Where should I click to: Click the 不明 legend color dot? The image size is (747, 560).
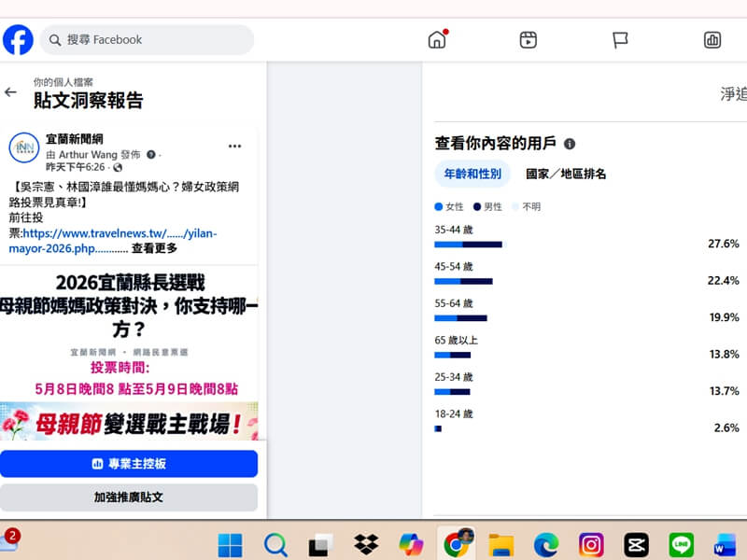click(x=515, y=206)
